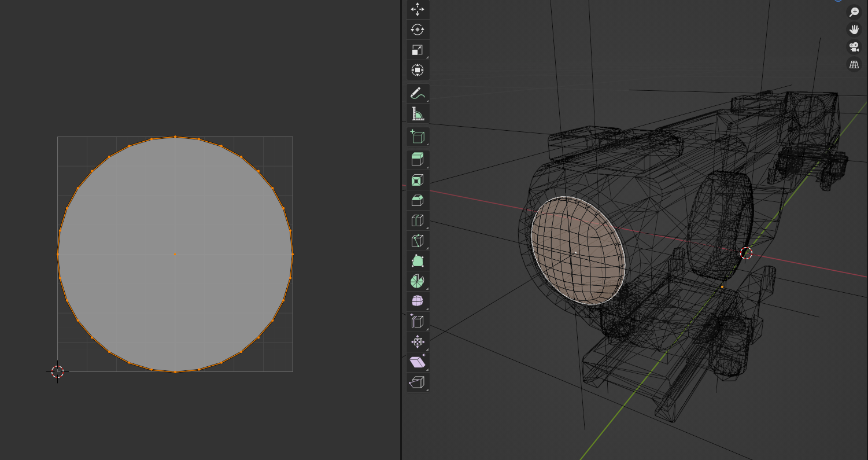Screen dimensions: 868x460
Task: Toggle the camera view
Action: (854, 47)
